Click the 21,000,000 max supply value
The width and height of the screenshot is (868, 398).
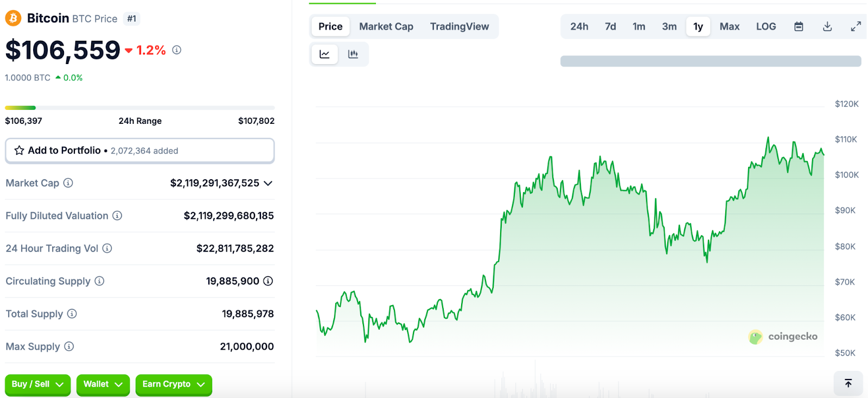pyautogui.click(x=247, y=346)
